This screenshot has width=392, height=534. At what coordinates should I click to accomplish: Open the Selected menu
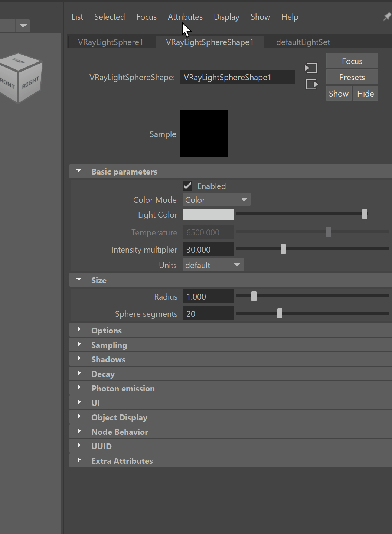pos(110,17)
